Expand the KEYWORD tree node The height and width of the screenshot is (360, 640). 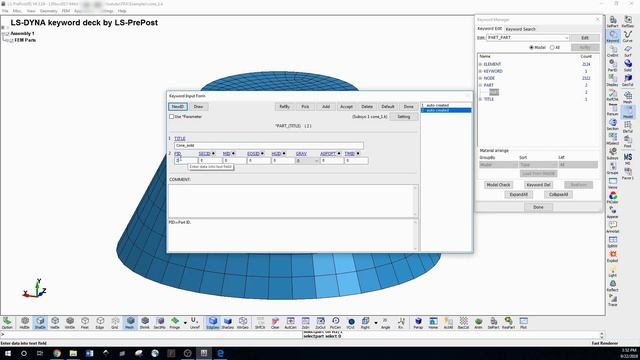[480, 71]
